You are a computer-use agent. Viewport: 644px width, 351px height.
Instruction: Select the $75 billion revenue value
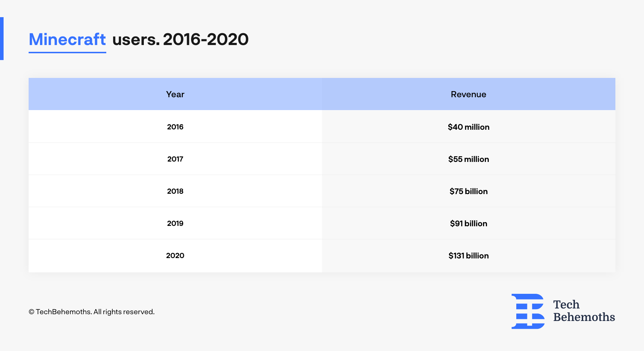coord(469,191)
